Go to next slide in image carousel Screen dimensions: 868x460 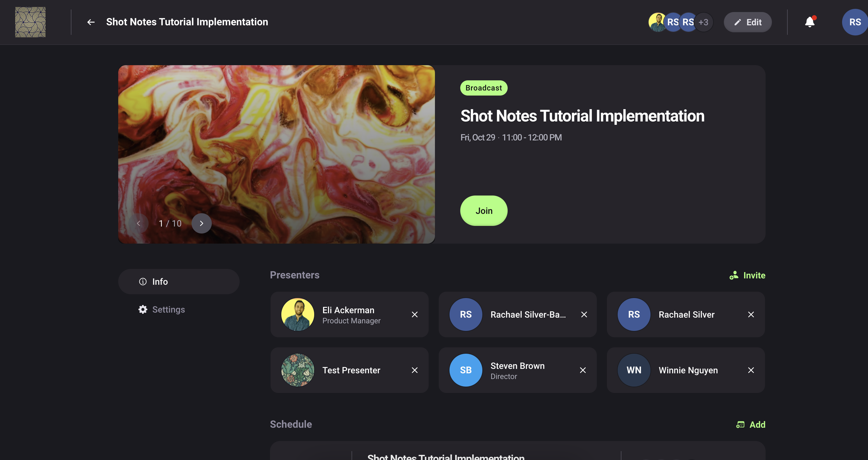pos(201,223)
